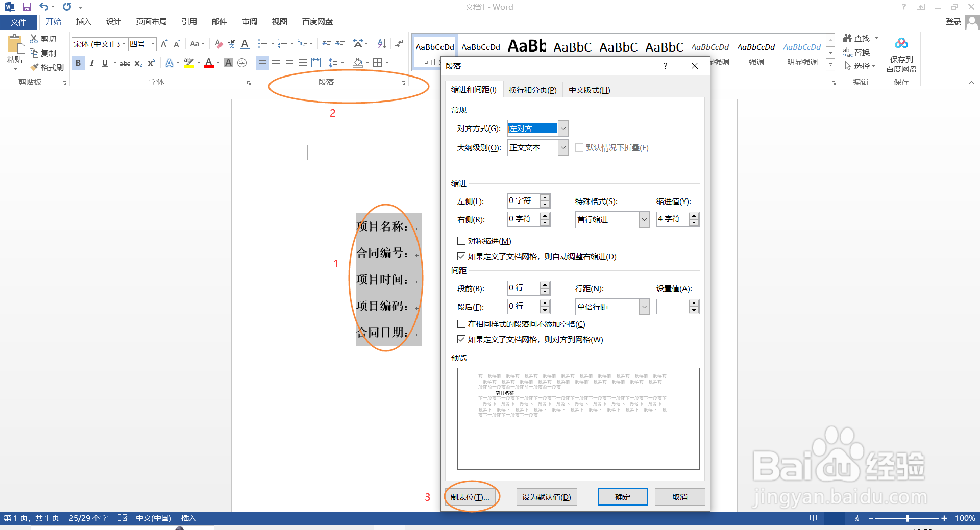The image size is (980, 530).
Task: Open 行距 line spacing dropdown
Action: point(644,307)
